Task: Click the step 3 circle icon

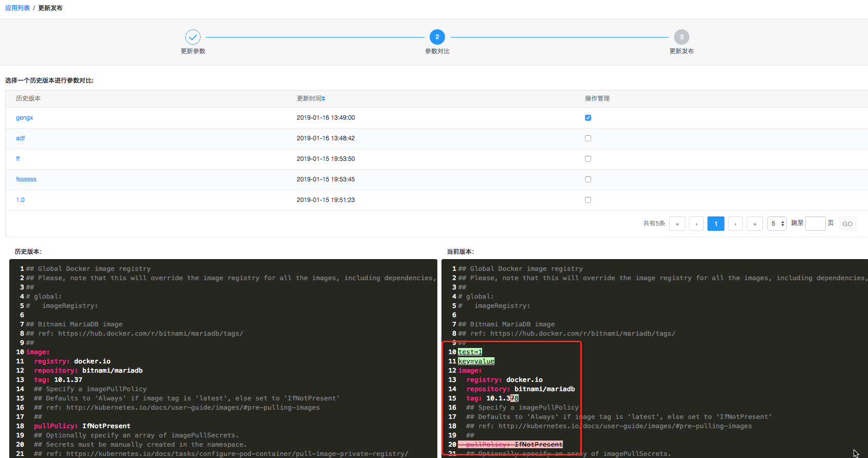Action: coord(681,37)
